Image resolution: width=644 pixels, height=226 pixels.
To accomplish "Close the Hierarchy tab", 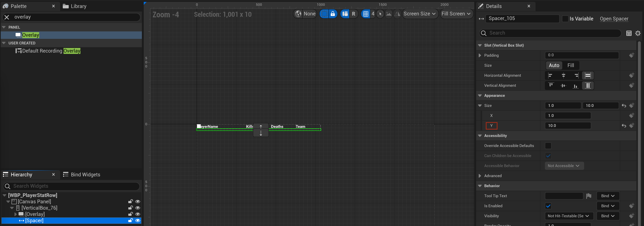I will [53, 175].
